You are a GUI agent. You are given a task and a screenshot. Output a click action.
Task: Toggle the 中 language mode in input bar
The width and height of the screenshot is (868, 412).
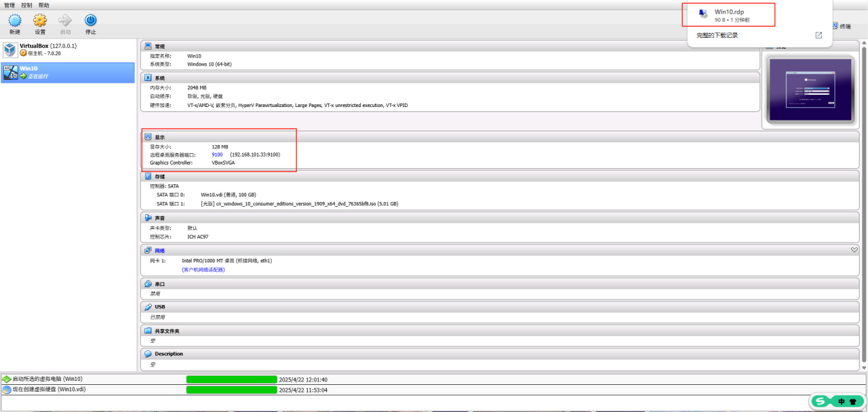click(x=842, y=401)
